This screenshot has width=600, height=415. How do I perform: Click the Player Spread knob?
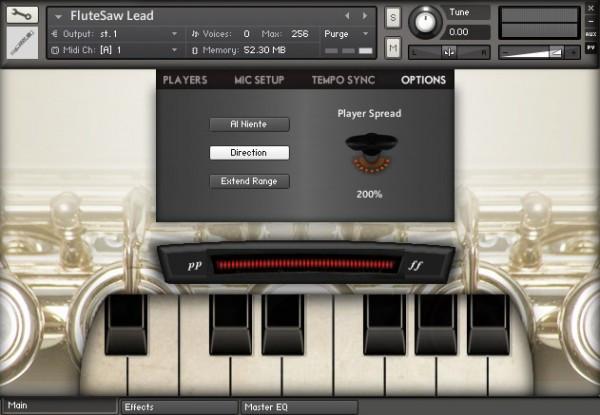coord(371,152)
